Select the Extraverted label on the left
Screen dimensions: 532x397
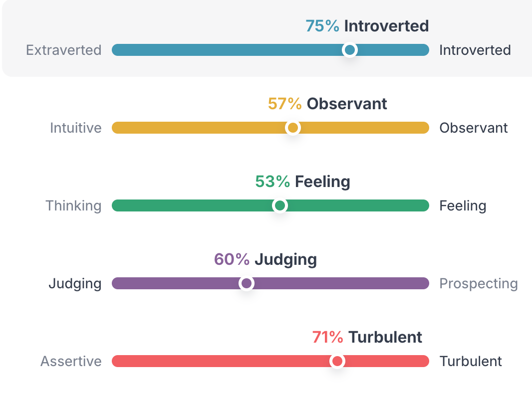64,50
